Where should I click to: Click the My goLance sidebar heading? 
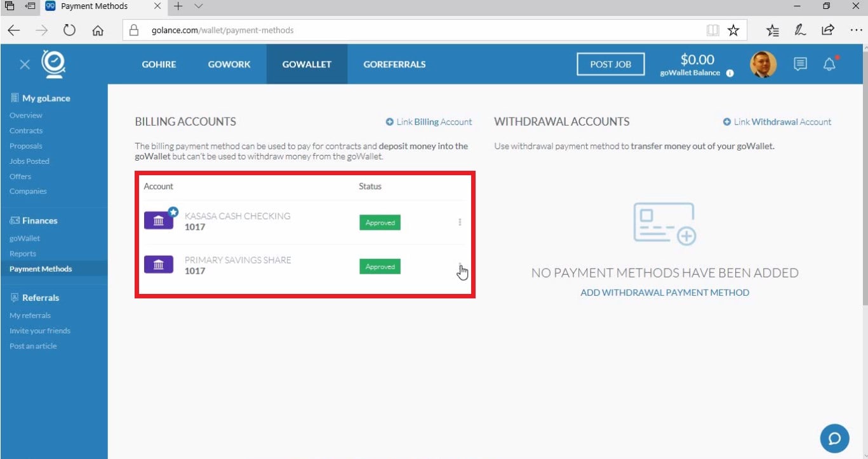pos(41,98)
